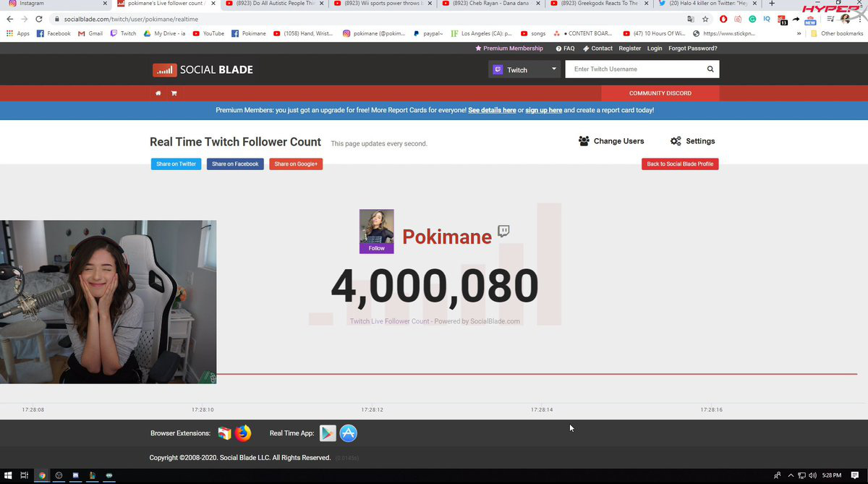Open the Apple App Store icon
The height and width of the screenshot is (484, 868).
(349, 433)
